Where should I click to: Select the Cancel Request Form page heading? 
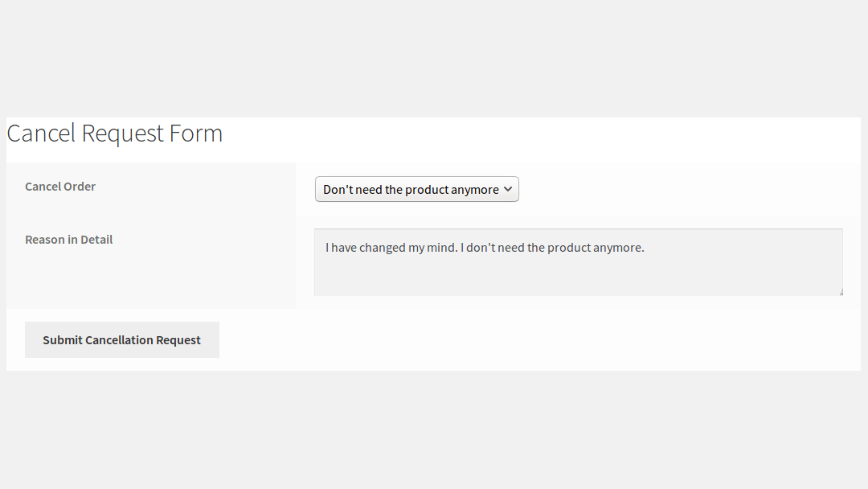point(114,133)
